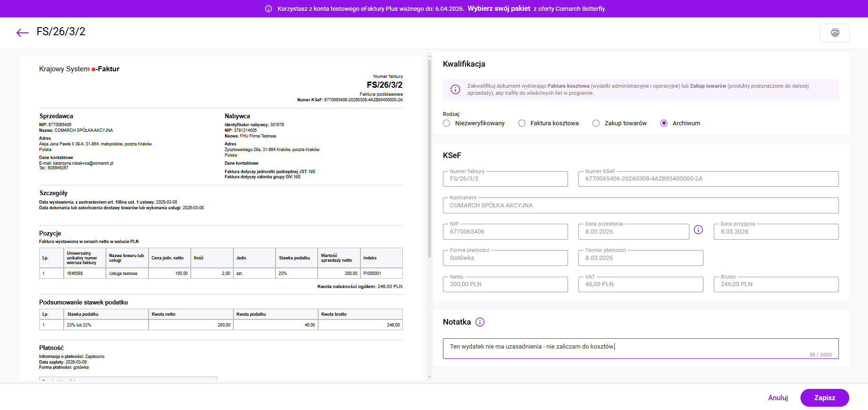Choose the Faktura kosztowa radio button
868x410 pixels.
tap(522, 123)
